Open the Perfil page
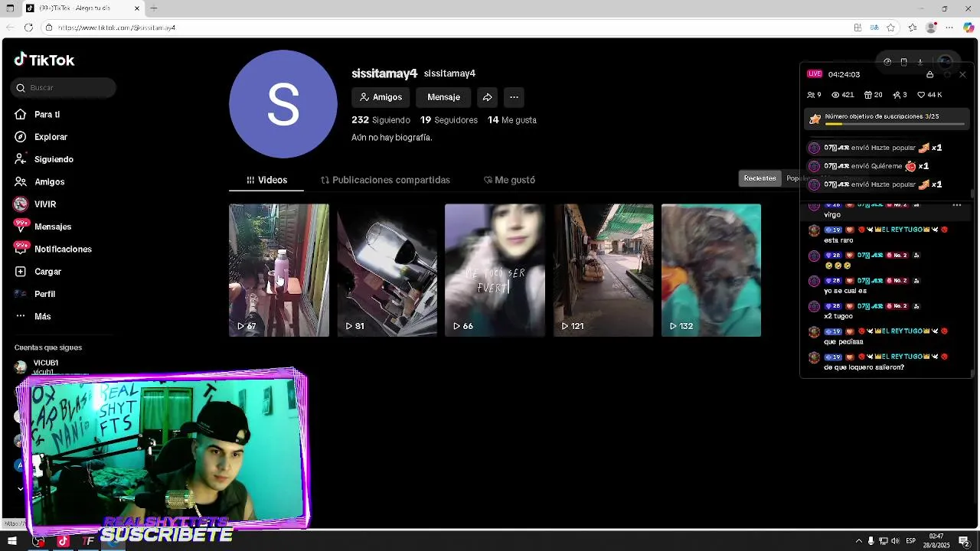This screenshot has height=551, width=980. coord(44,294)
